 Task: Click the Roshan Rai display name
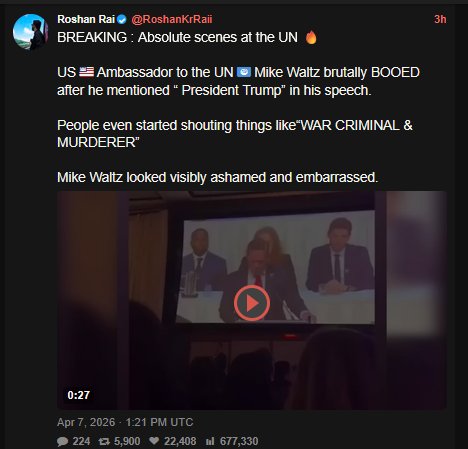[86, 19]
